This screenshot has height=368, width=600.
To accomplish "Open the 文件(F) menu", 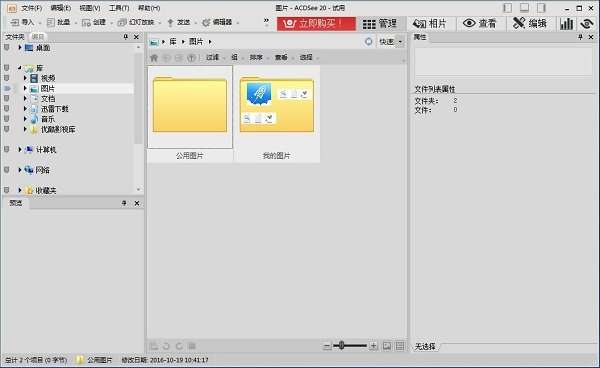I will pos(31,8).
